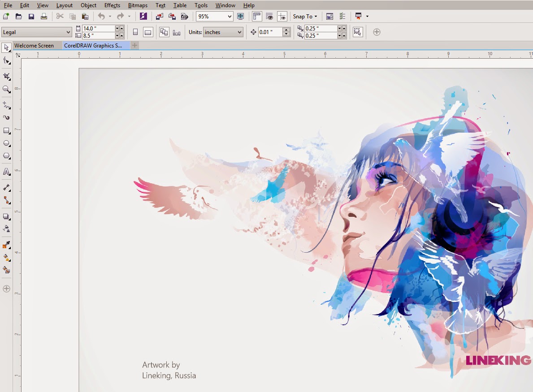533x392 pixels.
Task: Click the Export icon
Action: (x=172, y=16)
